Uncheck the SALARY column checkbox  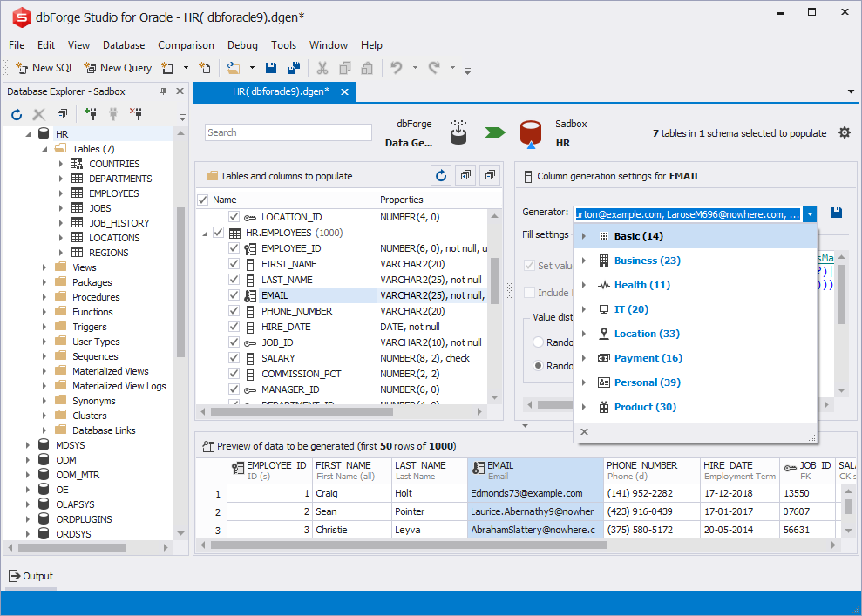234,358
